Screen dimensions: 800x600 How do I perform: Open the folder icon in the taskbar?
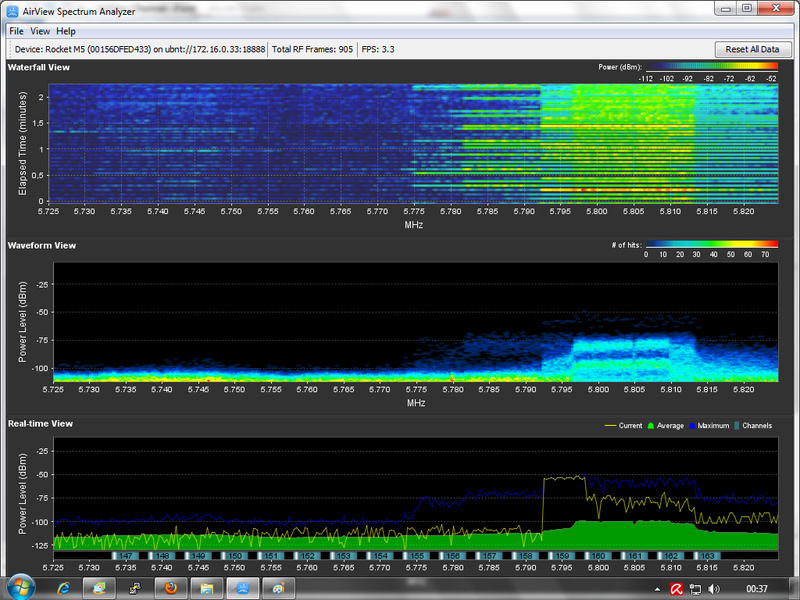coord(207,587)
